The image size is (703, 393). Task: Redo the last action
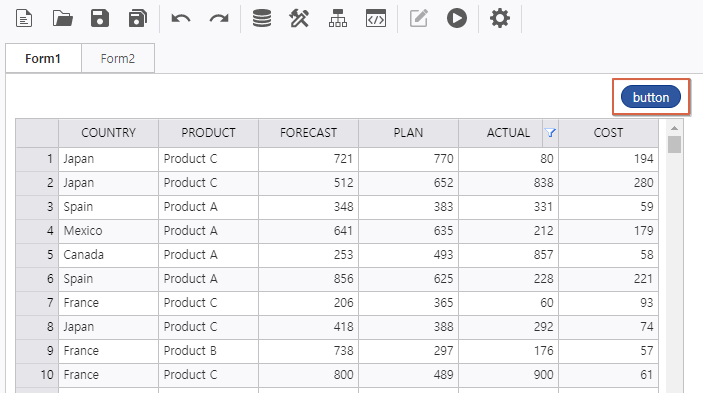[219, 18]
